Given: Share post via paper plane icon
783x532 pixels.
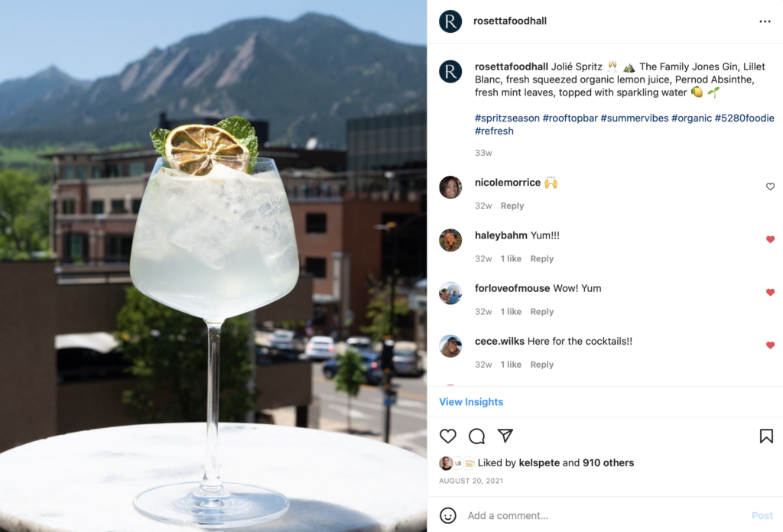Looking at the screenshot, I should tap(505, 436).
